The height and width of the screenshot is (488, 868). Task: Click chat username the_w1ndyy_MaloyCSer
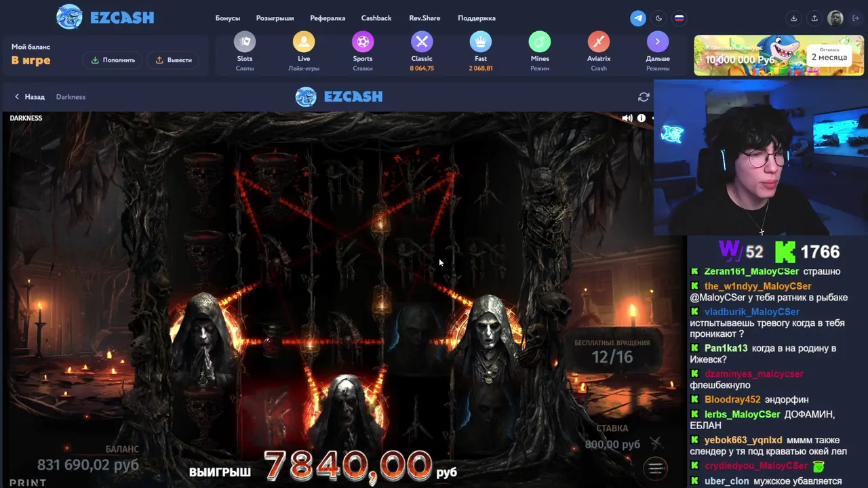click(x=757, y=286)
